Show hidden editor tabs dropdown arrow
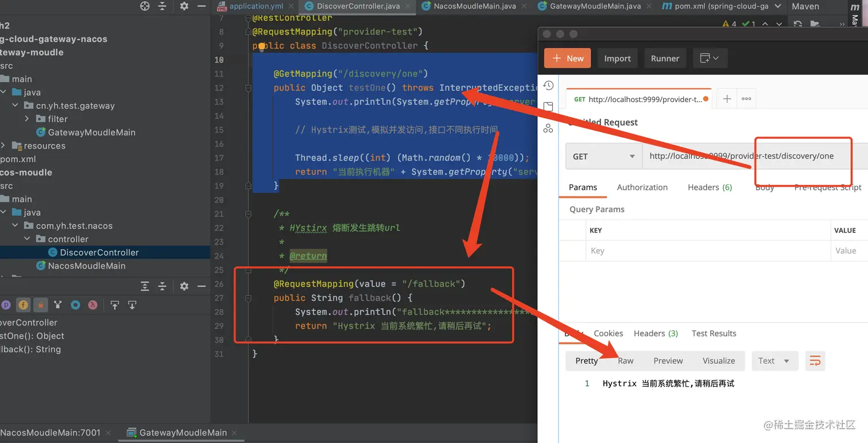Screen dimensions: 868x443 pyautogui.click(x=778, y=6)
